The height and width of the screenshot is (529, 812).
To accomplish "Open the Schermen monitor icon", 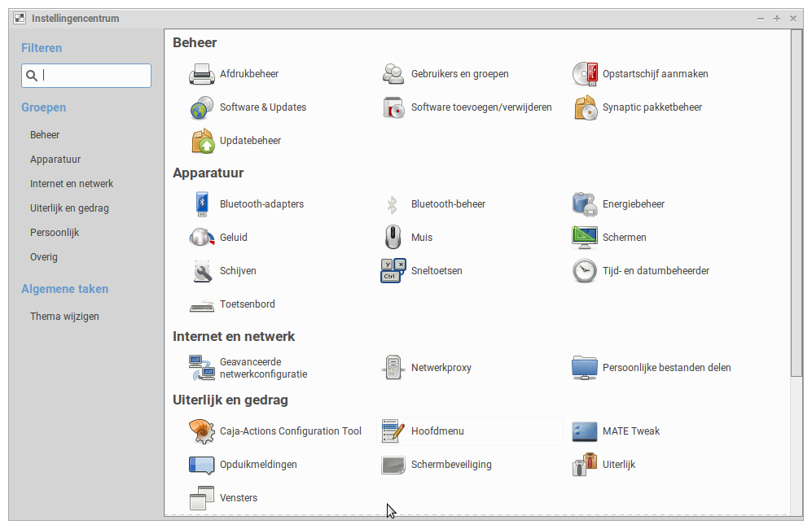I will 585,238.
